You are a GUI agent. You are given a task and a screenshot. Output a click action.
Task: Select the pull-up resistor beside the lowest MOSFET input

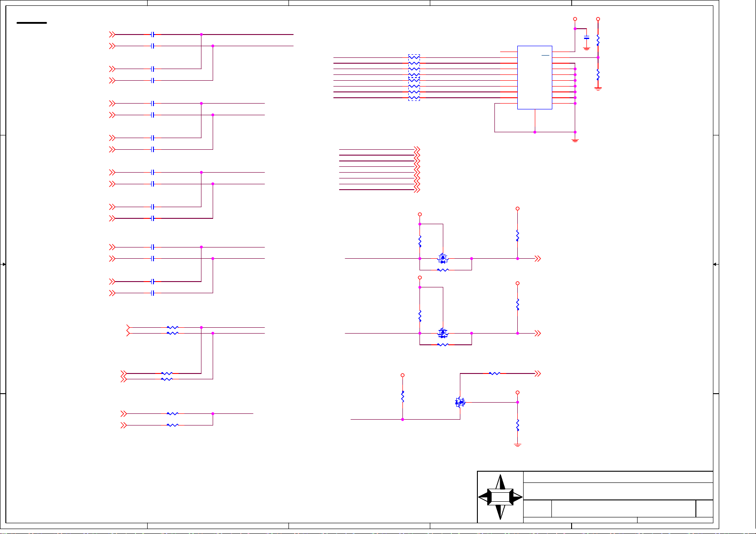click(x=403, y=397)
